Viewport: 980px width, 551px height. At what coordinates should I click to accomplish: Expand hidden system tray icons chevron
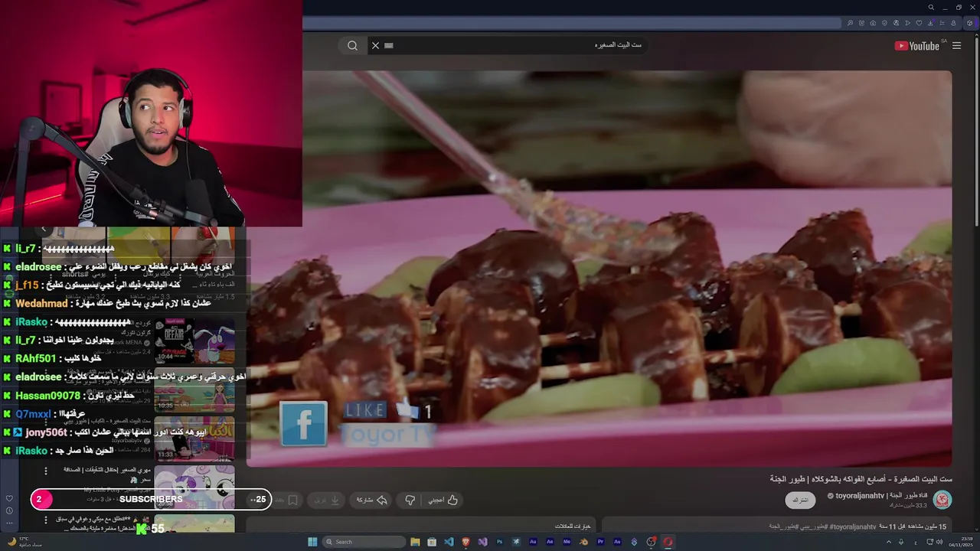click(889, 542)
